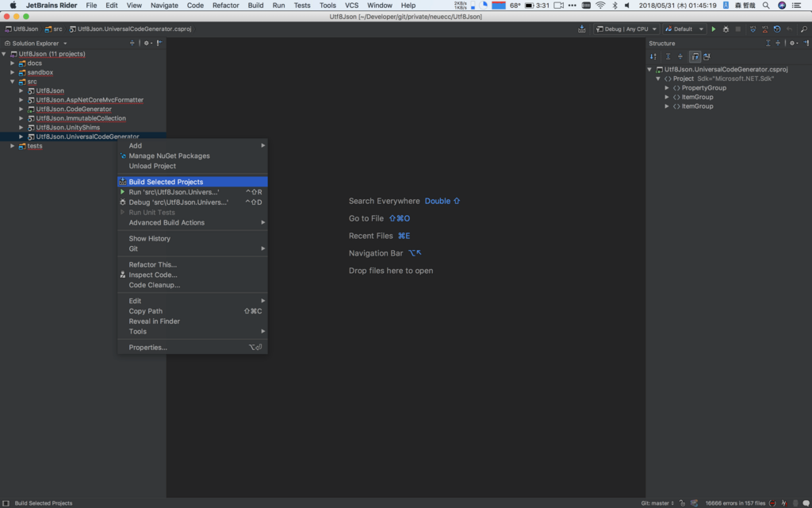
Task: Open the VCS menu in menu bar
Action: (351, 6)
